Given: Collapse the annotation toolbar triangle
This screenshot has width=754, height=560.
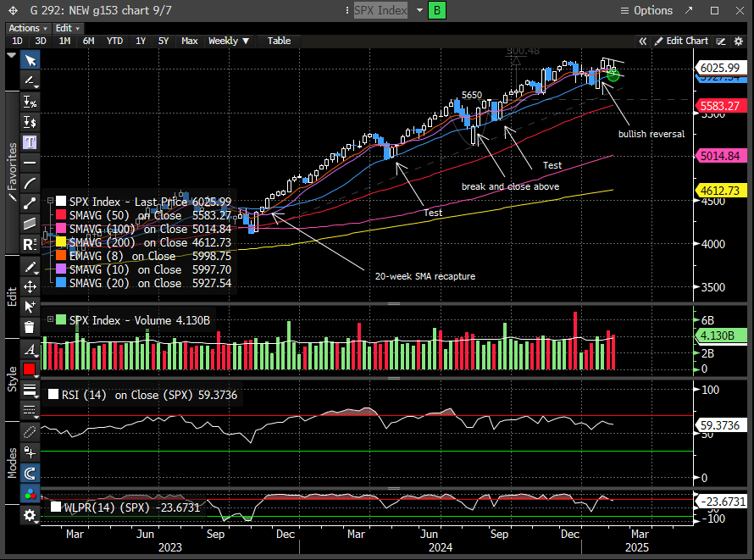Looking at the screenshot, I should pos(12,56).
